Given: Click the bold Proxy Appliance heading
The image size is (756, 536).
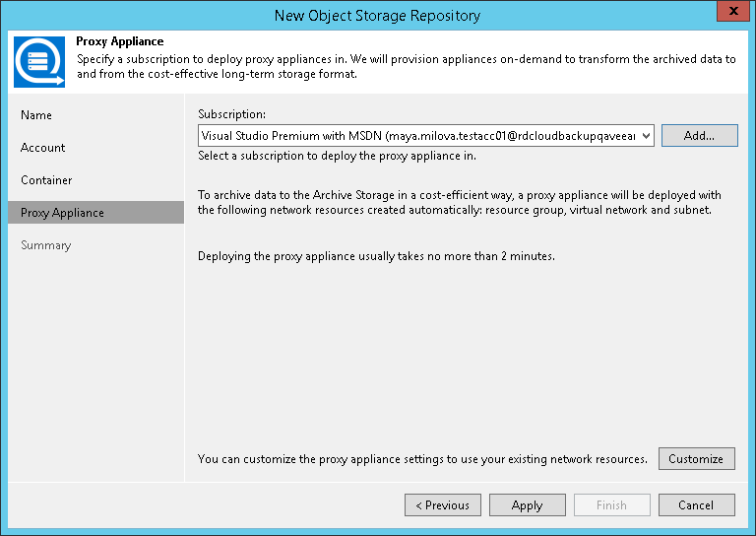Looking at the screenshot, I should tap(119, 42).
